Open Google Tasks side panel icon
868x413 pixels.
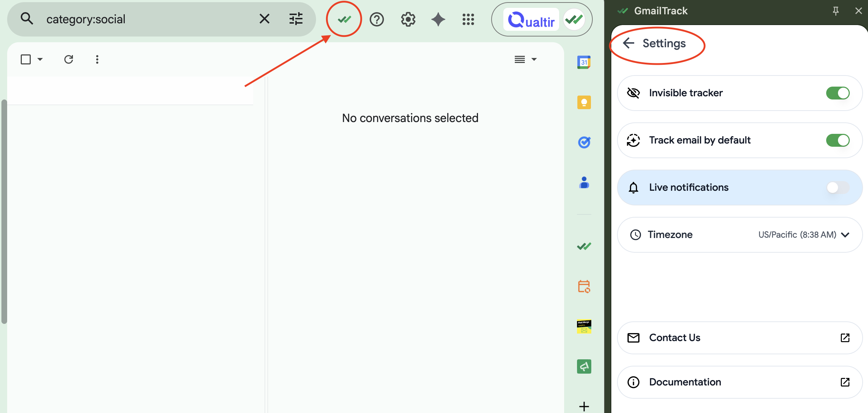(584, 142)
